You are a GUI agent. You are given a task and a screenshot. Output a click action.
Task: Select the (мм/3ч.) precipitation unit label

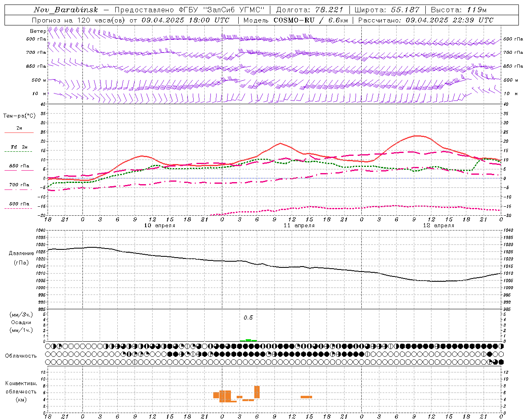point(21,315)
